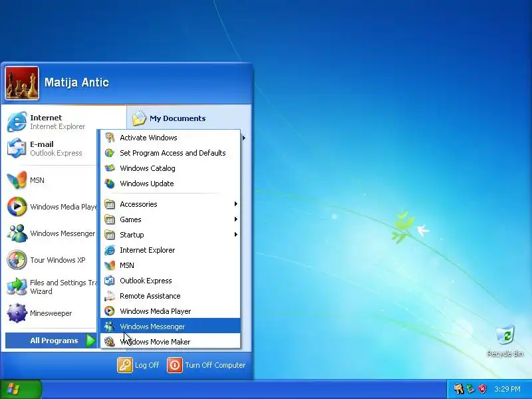
Task: Click the My Documents link text
Action: (178, 118)
